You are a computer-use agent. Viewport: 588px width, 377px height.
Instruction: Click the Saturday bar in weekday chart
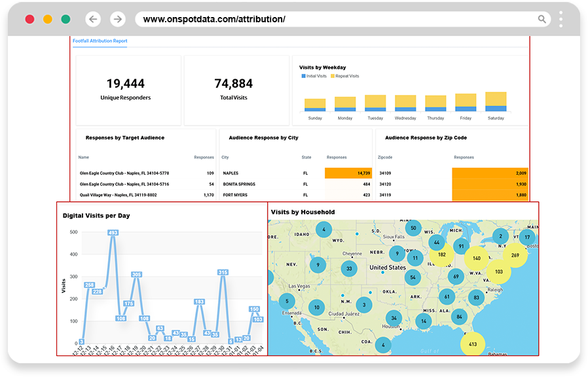click(496, 102)
